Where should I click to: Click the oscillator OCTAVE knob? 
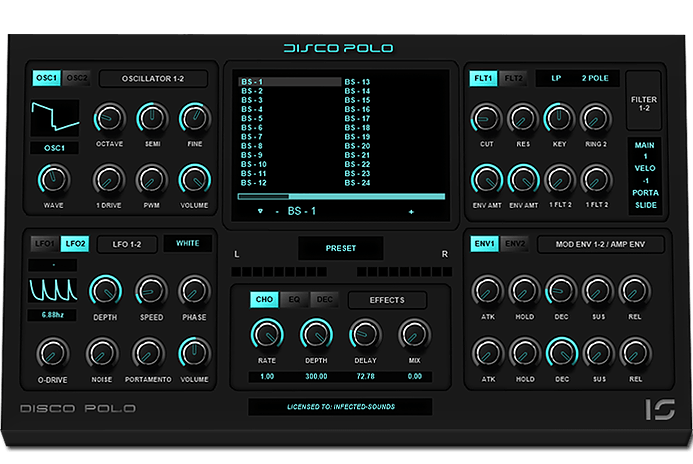coord(109,120)
